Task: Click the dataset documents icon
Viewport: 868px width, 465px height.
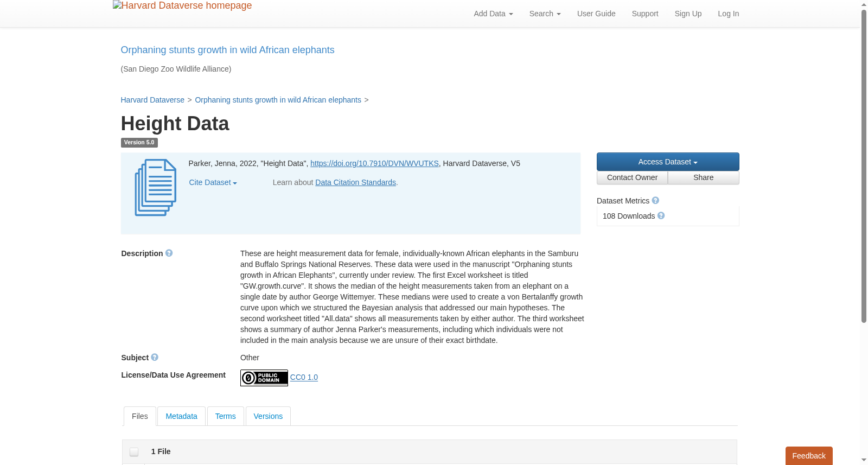Action: (x=156, y=188)
